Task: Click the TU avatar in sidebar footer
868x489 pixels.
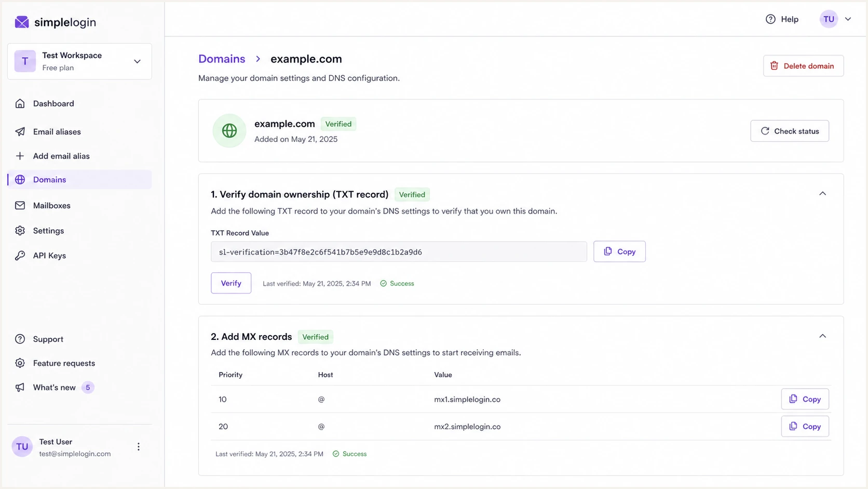Action: click(22, 446)
